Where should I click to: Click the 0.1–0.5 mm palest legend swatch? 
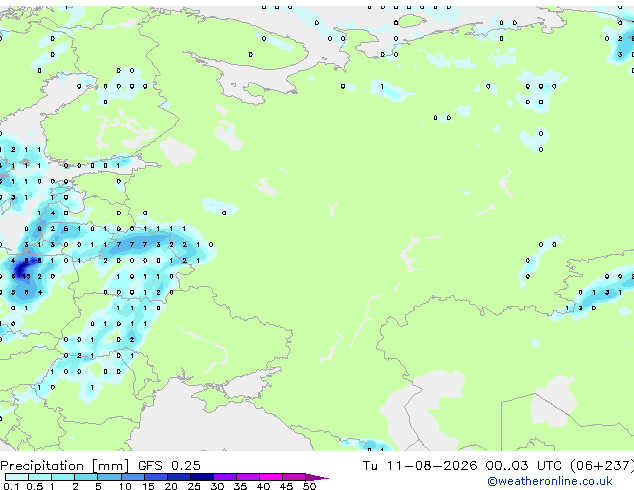pyautogui.click(x=17, y=477)
